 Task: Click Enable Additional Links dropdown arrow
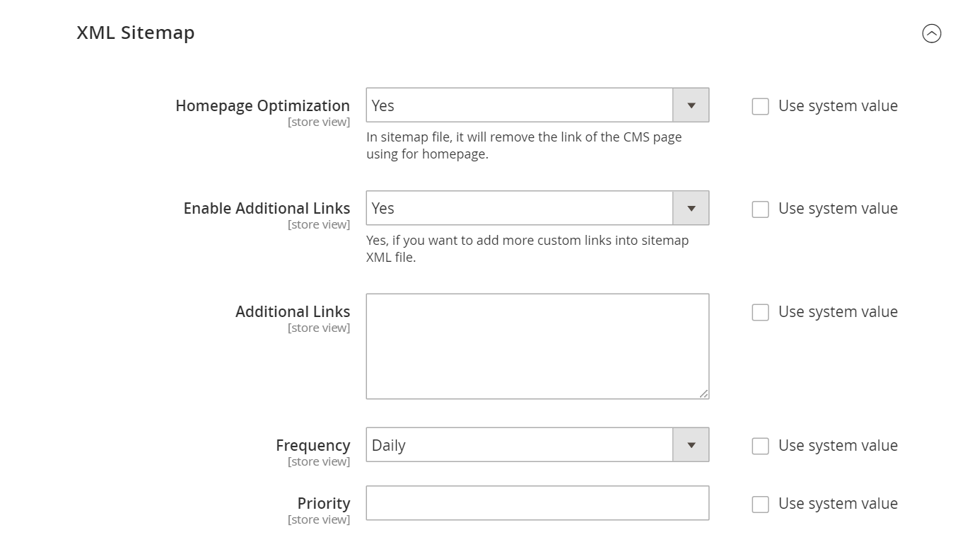[x=691, y=208]
